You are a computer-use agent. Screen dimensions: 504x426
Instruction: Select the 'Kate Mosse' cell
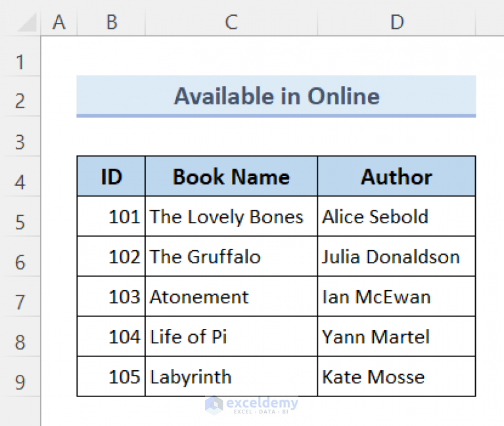pos(396,377)
